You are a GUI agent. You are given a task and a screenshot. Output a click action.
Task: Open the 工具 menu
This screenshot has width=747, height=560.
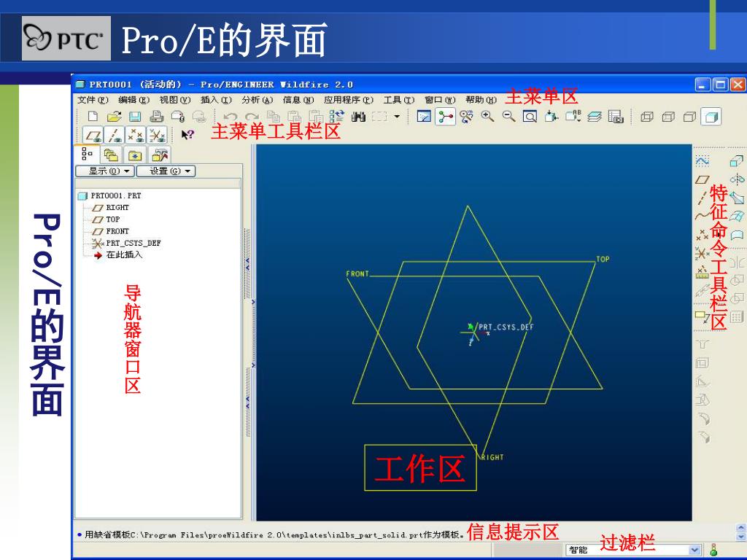coord(399,100)
